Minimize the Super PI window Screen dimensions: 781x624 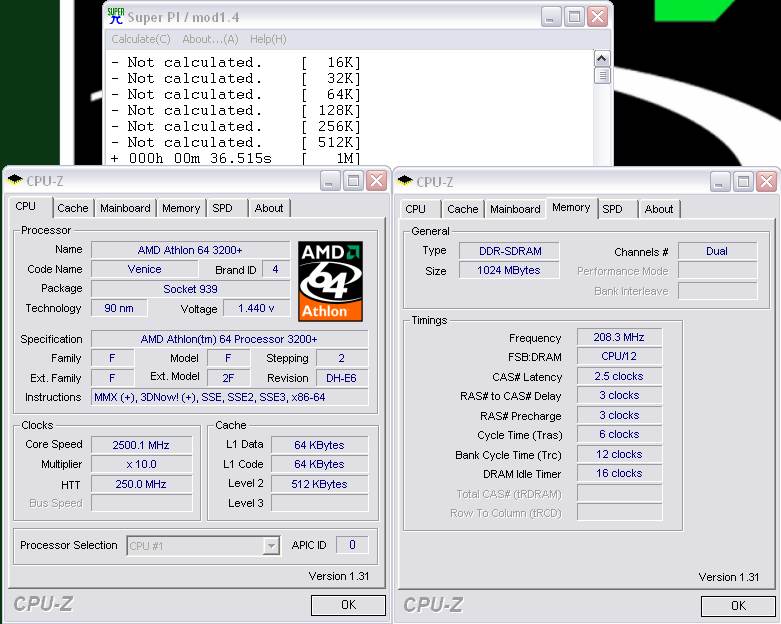point(550,17)
